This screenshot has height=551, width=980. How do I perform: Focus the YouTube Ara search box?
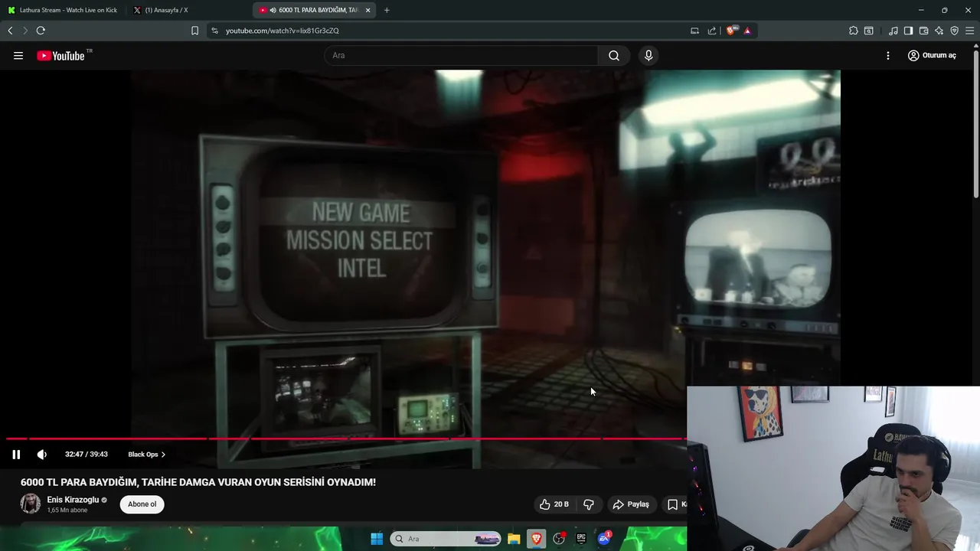(462, 55)
